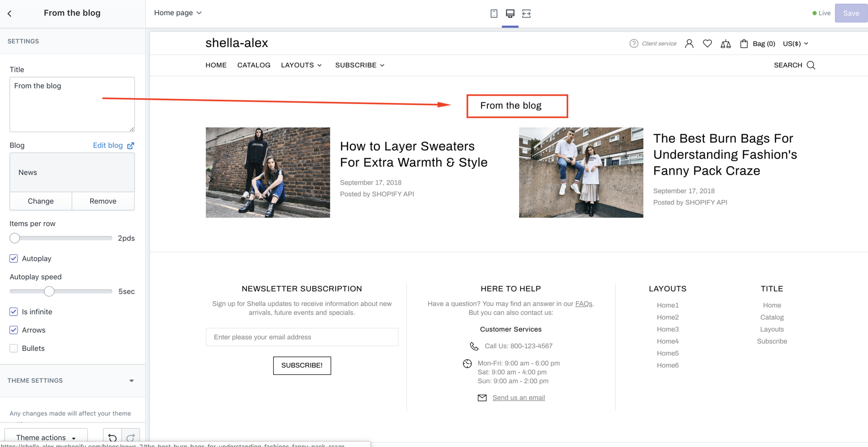The width and height of the screenshot is (868, 447).
Task: Click the Autoplay speed slider handle
Action: tap(49, 291)
